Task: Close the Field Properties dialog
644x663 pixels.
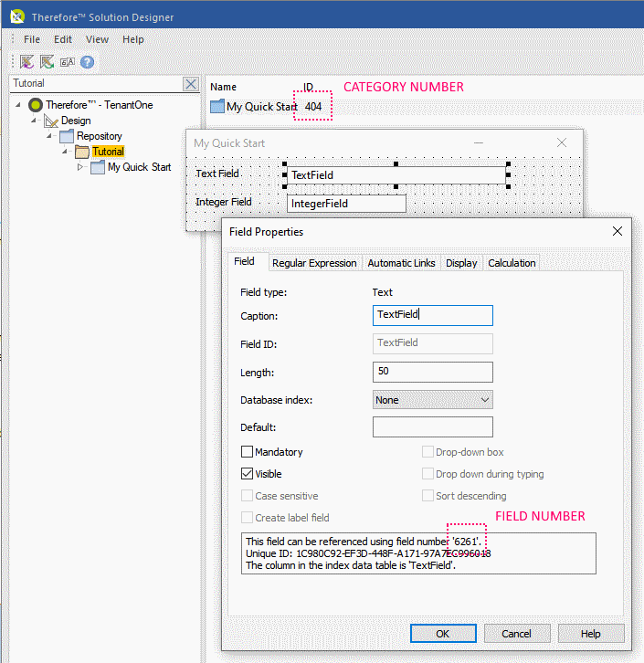Action: coord(618,231)
